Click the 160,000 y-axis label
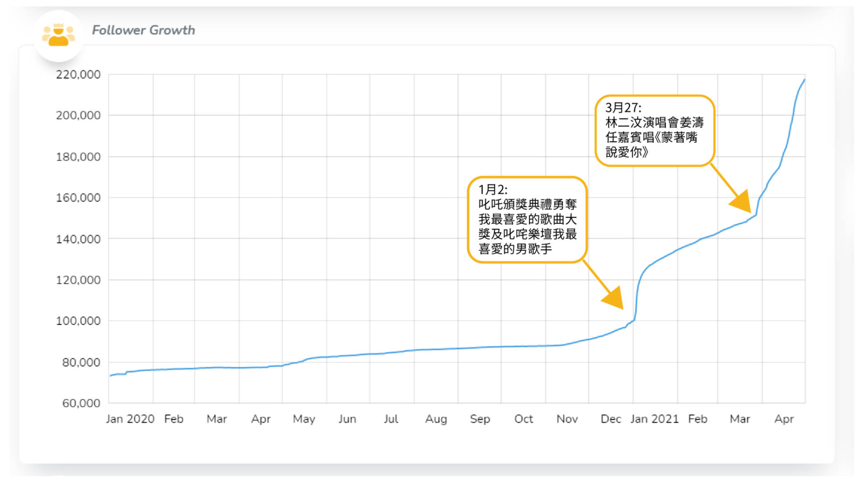 (78, 197)
